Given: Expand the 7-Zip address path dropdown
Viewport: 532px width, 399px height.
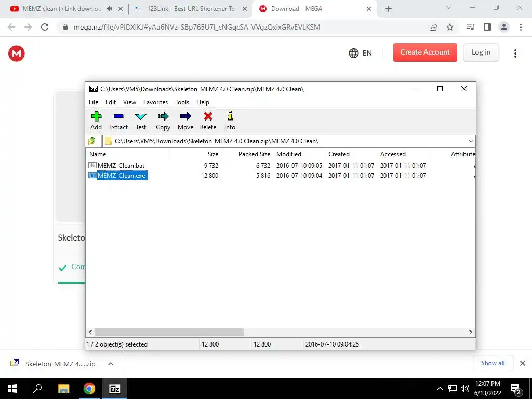Looking at the screenshot, I should coord(471,141).
